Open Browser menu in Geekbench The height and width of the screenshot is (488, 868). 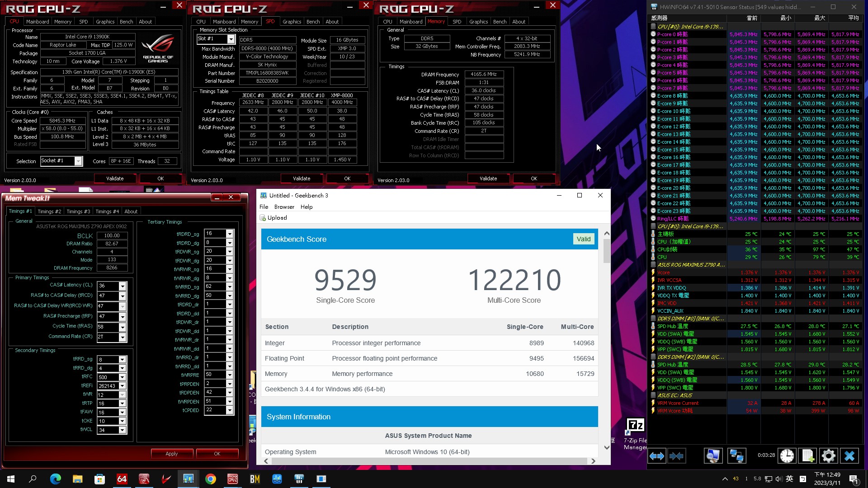coord(284,207)
